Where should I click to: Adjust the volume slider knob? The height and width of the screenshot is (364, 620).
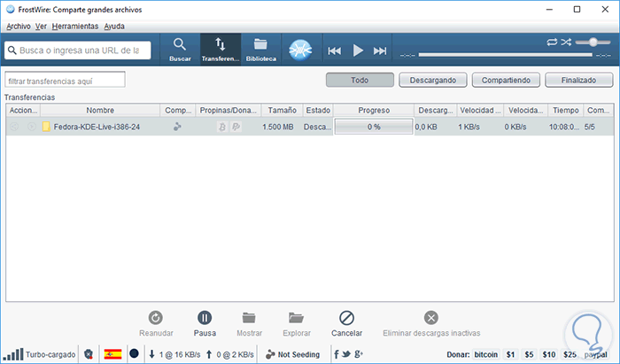593,42
